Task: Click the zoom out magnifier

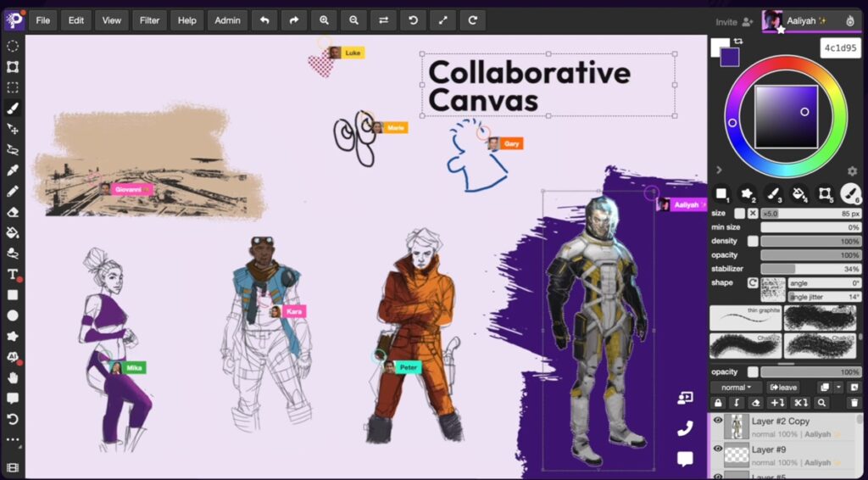Action: pos(353,20)
